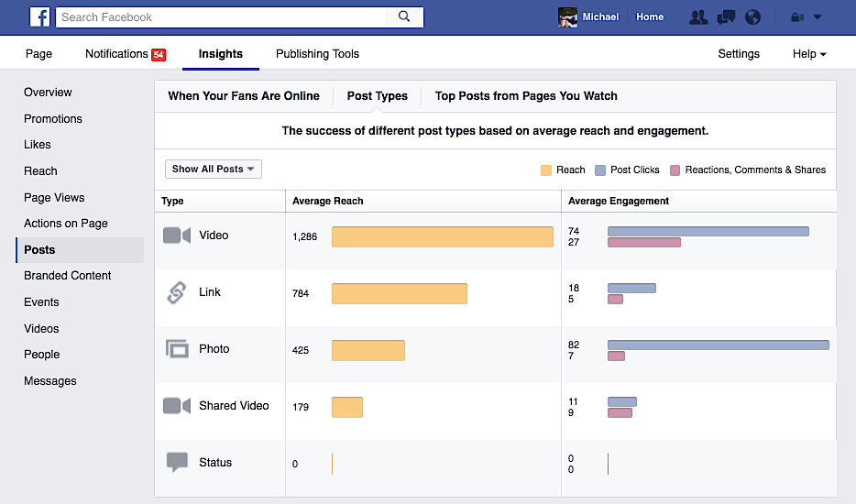Open Actions on Page in sidebar
Screen dimensions: 856x504
coord(65,224)
